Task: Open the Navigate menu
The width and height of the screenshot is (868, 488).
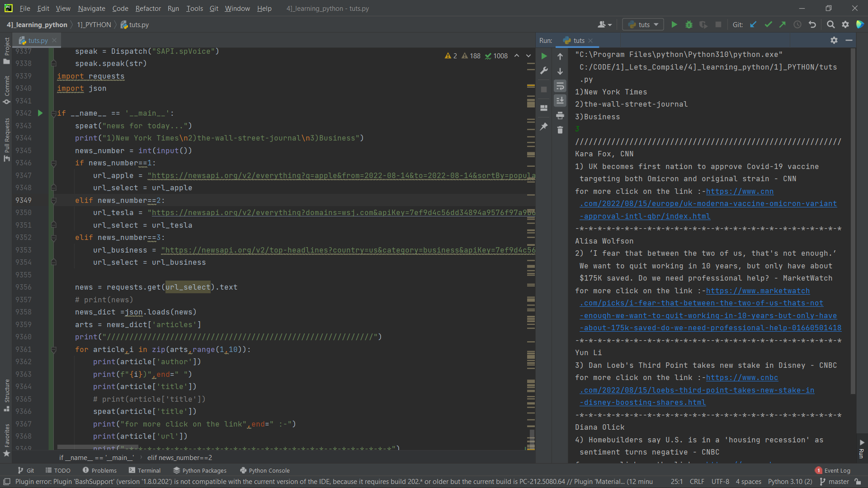Action: (91, 8)
